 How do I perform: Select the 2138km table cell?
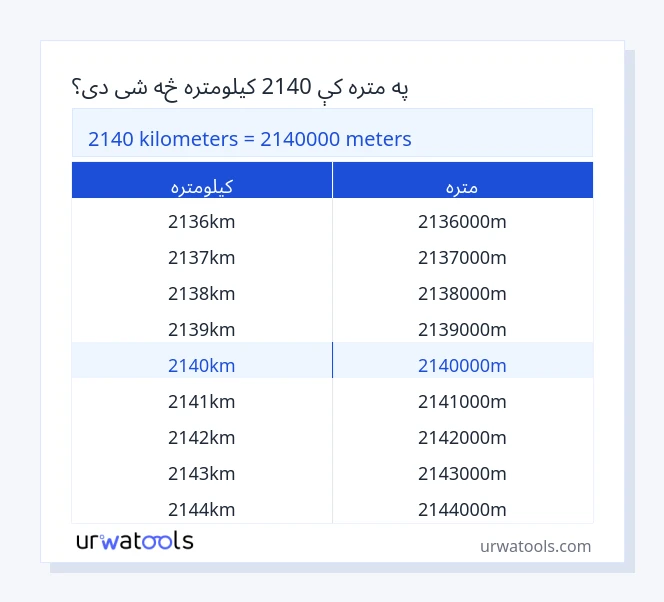202,293
